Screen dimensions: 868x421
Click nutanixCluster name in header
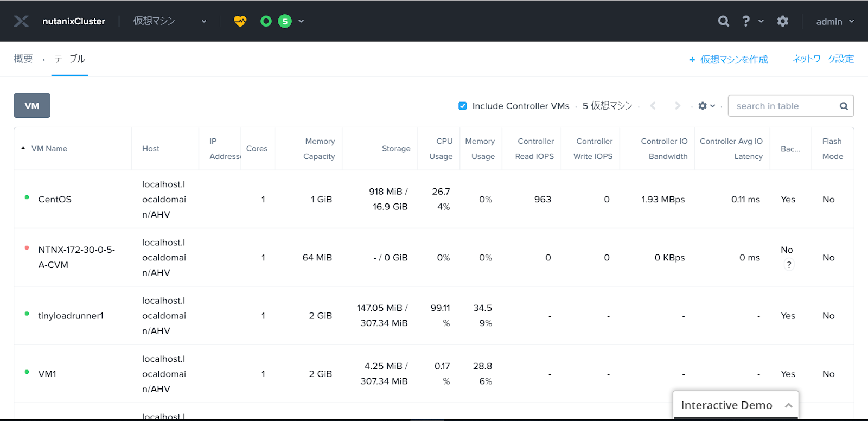(74, 21)
